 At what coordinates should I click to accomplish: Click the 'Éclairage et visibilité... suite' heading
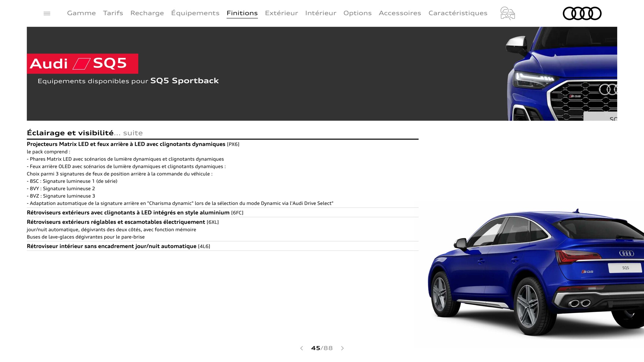[85, 133]
